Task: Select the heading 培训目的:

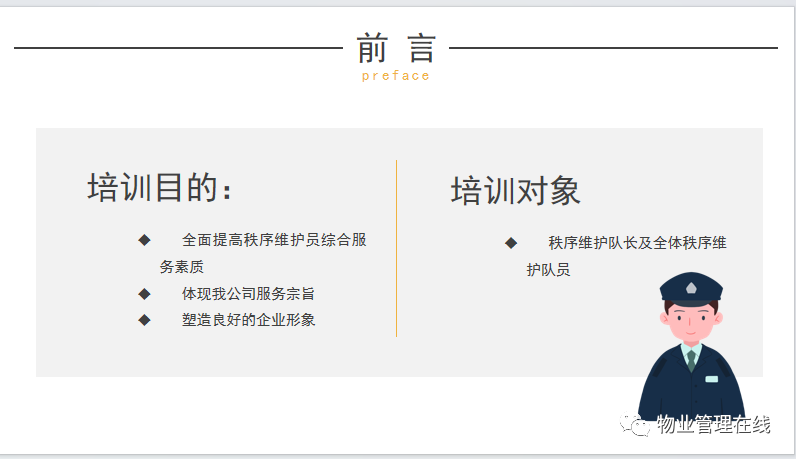Action: [160, 187]
